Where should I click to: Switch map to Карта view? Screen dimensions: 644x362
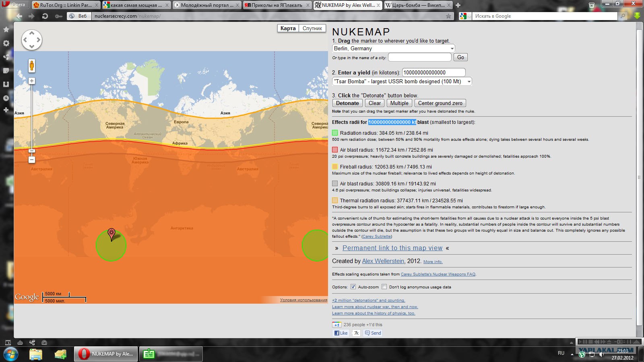click(288, 28)
